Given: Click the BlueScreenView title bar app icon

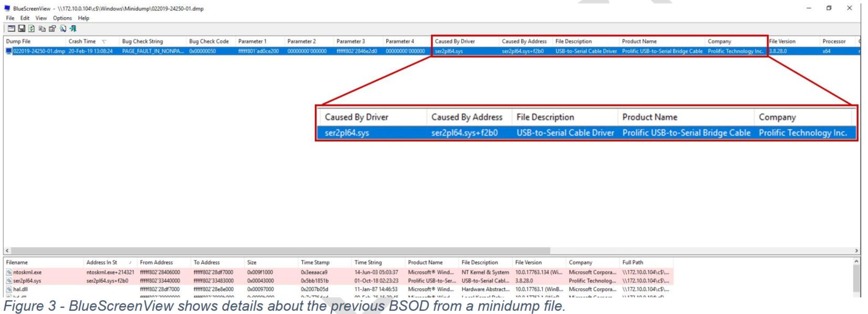Looking at the screenshot, I should point(7,8).
